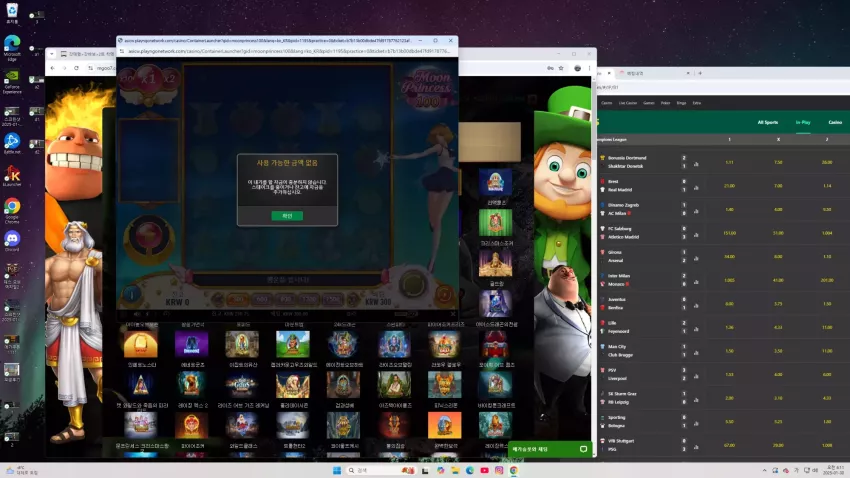This screenshot has width=850, height=478.
Task: Click the Windows Start button on taskbar
Action: (337, 470)
